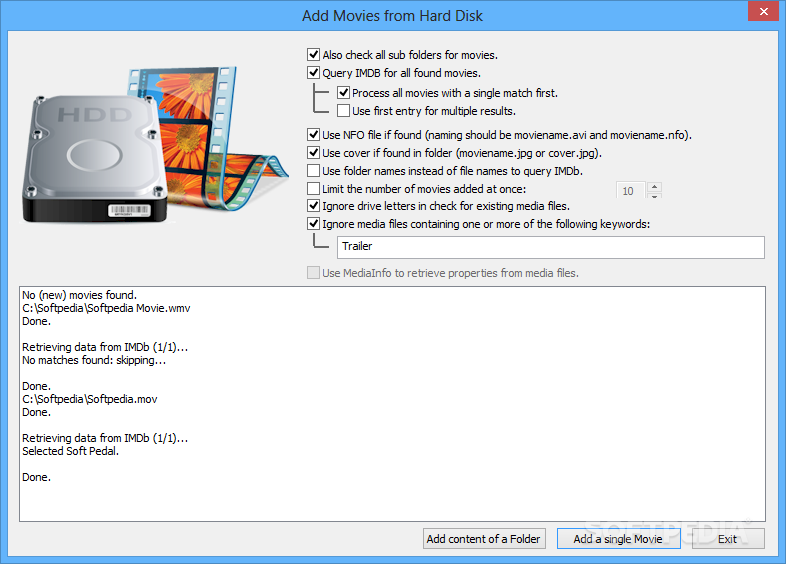This screenshot has width=786, height=564.
Task: Enable Use first entry for multiple results
Action: click(343, 111)
